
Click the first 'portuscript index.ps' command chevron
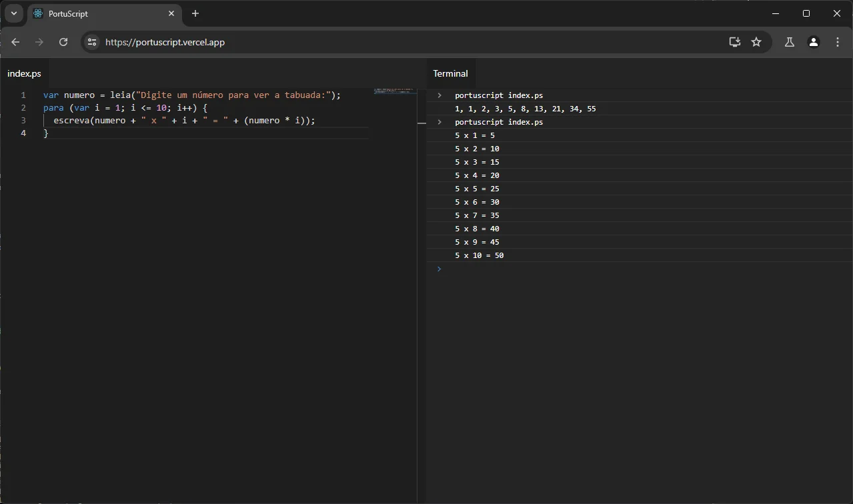[x=440, y=95]
